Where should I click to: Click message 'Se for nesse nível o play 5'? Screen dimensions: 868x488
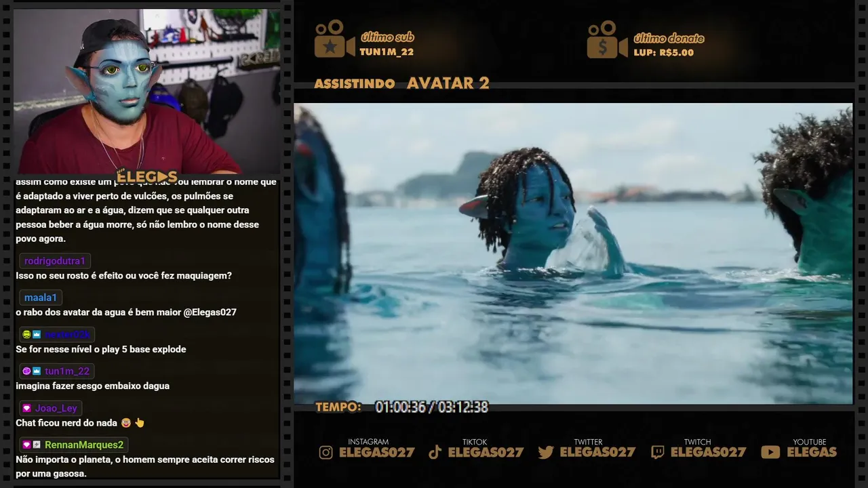point(101,349)
